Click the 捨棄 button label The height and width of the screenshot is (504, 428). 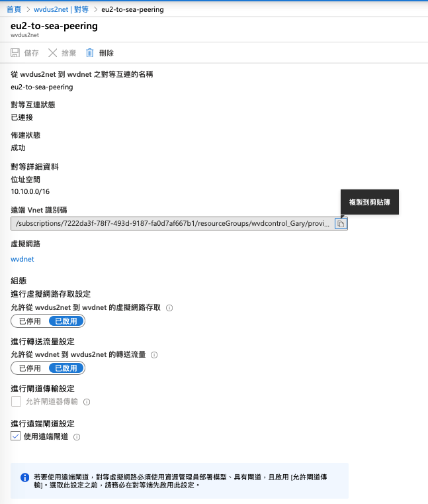coord(69,53)
